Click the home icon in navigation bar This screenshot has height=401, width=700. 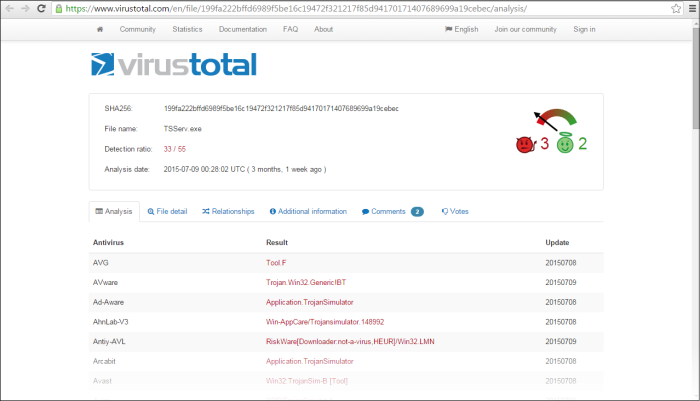coord(100,29)
